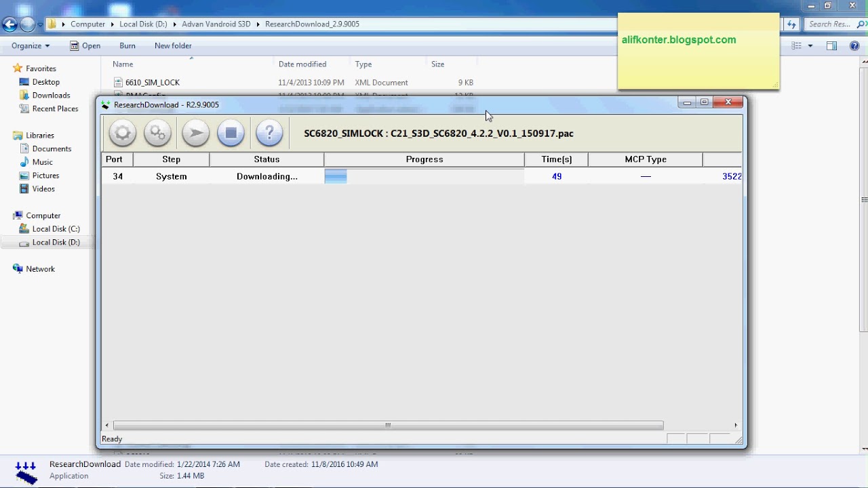
Task: Select Libraries in navigation pane
Action: 40,136
